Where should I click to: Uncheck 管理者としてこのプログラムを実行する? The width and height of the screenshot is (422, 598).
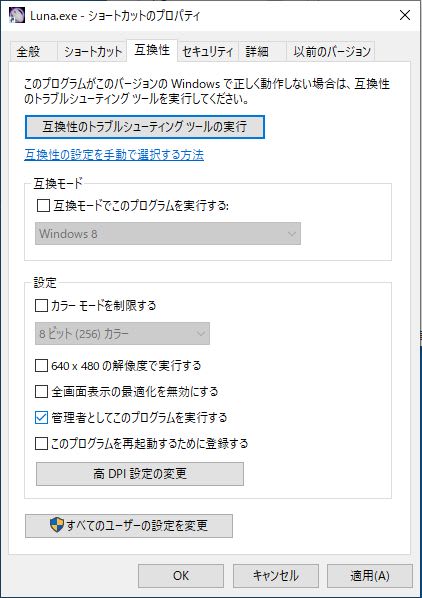[x=41, y=418]
